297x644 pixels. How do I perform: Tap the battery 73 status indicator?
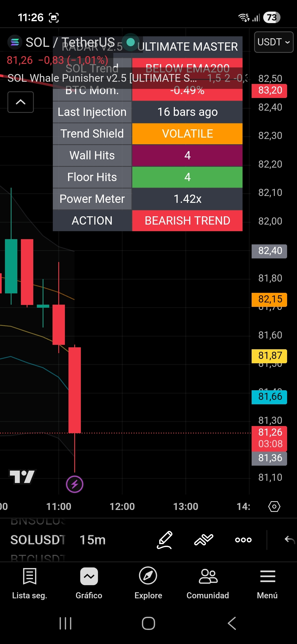[272, 18]
